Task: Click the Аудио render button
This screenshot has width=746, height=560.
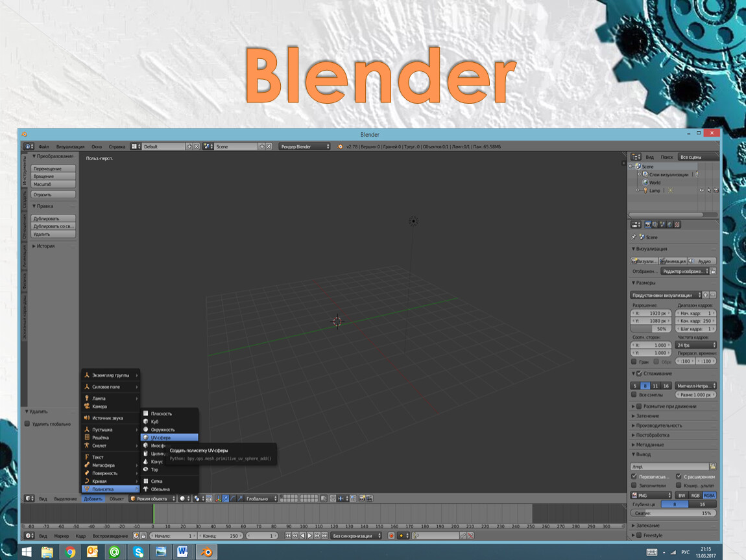Action: 702,261
